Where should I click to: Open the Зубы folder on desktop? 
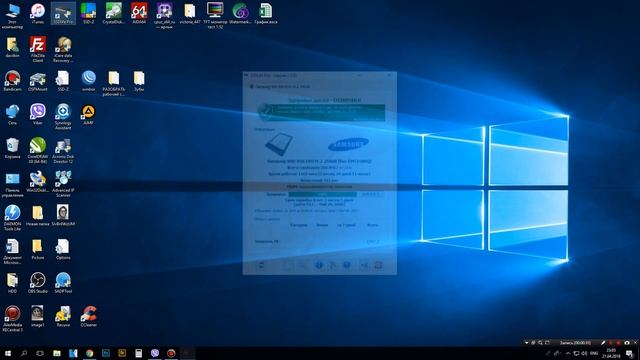[139, 81]
